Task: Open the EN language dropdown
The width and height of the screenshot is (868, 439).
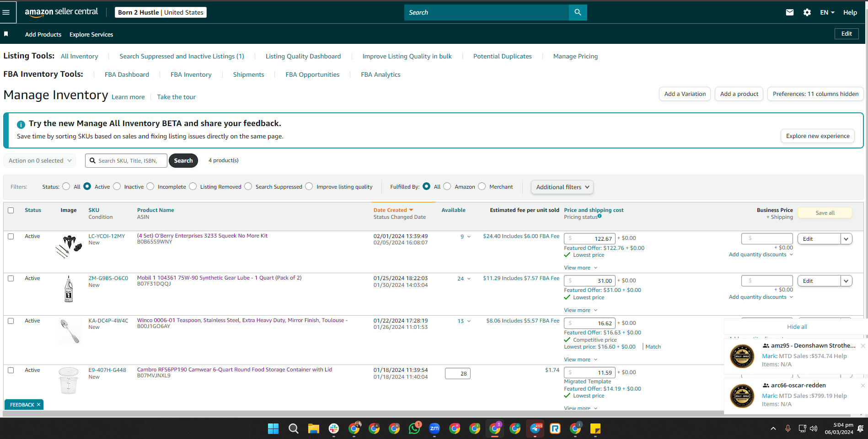Action: coord(827,12)
